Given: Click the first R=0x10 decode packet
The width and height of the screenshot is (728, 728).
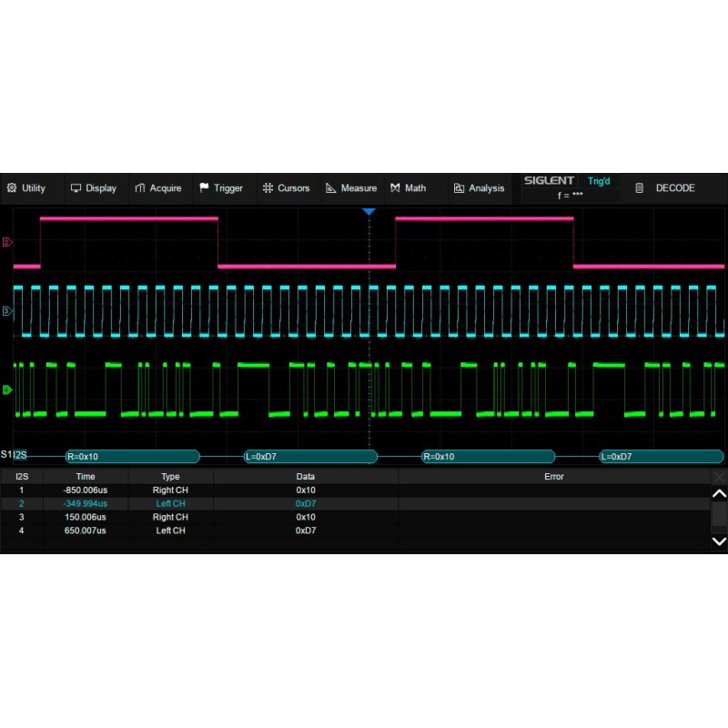Looking at the screenshot, I should (x=132, y=456).
